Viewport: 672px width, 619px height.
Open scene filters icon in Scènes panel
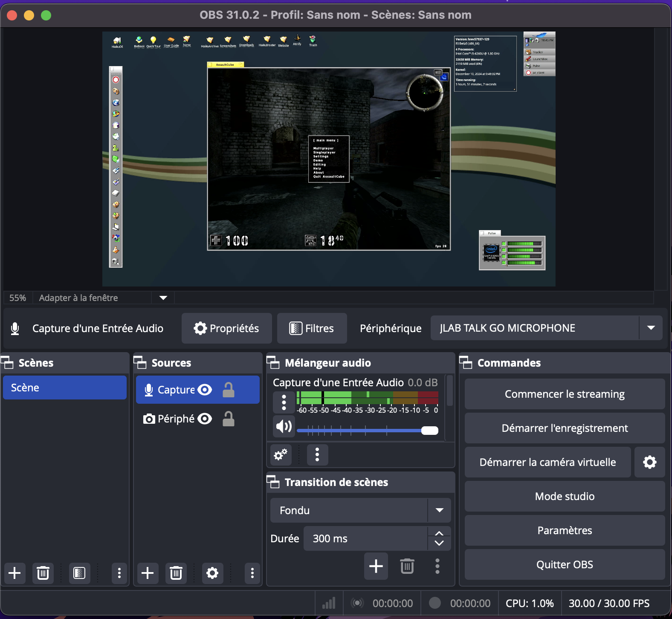coord(79,573)
